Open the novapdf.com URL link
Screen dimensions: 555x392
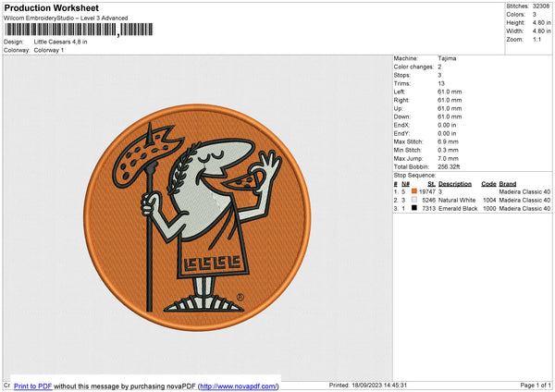tap(239, 386)
